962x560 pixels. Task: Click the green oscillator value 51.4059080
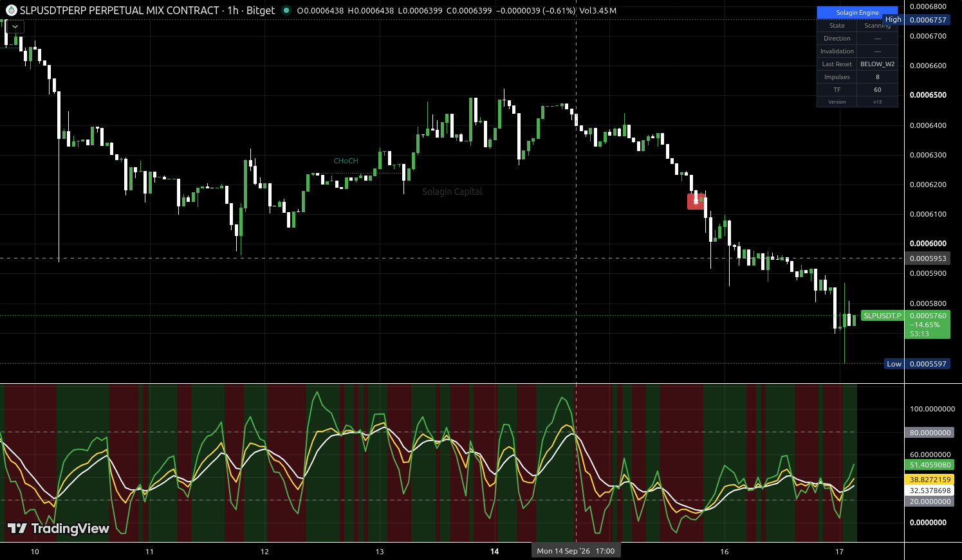click(x=930, y=465)
